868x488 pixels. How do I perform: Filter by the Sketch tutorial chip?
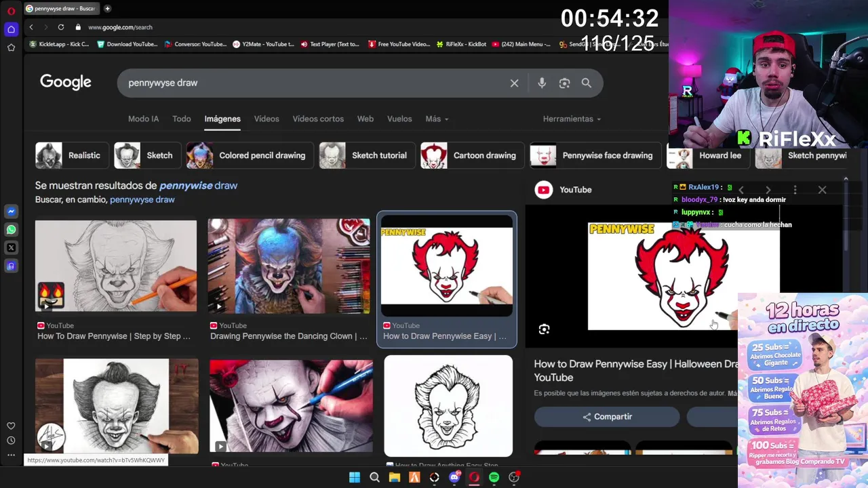tap(366, 155)
